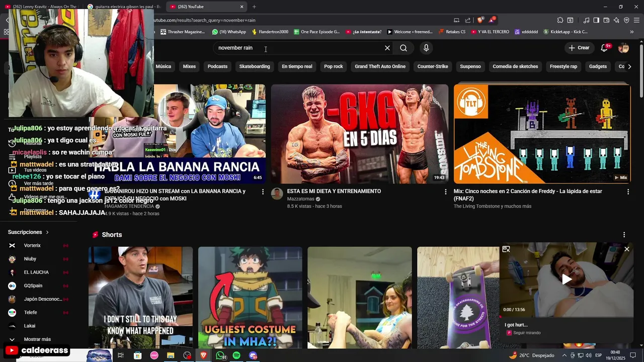Open a new browser tab with plus

(x=254, y=7)
